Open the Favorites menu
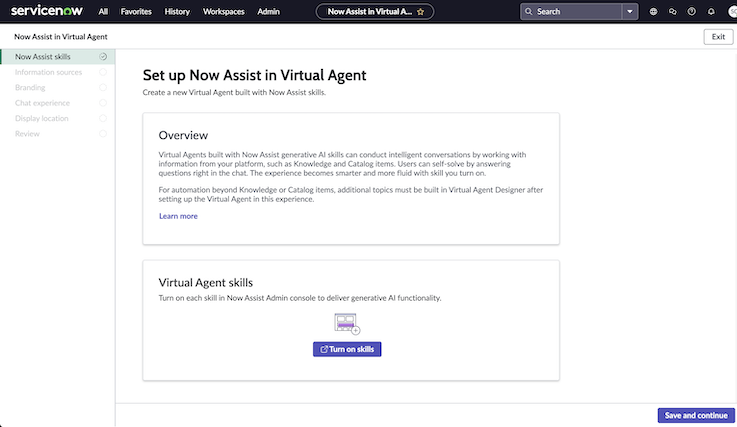This screenshot has width=737, height=427. [x=136, y=11]
